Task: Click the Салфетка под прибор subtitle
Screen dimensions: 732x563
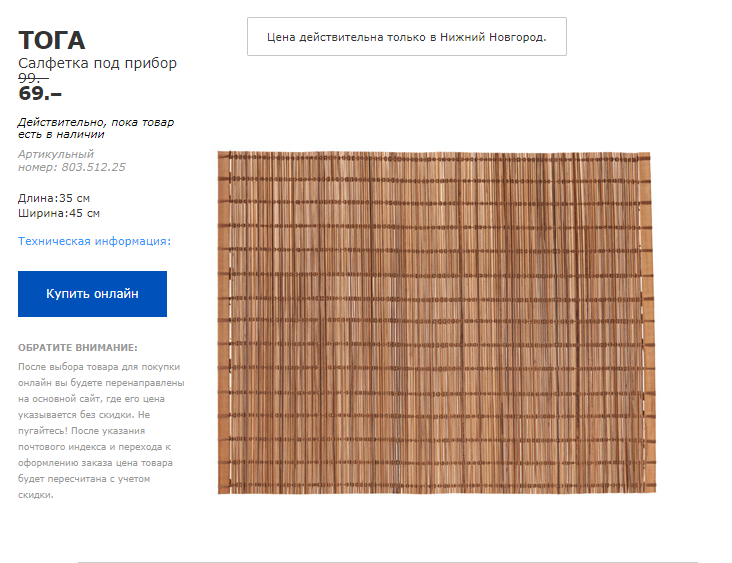Action: [x=98, y=63]
